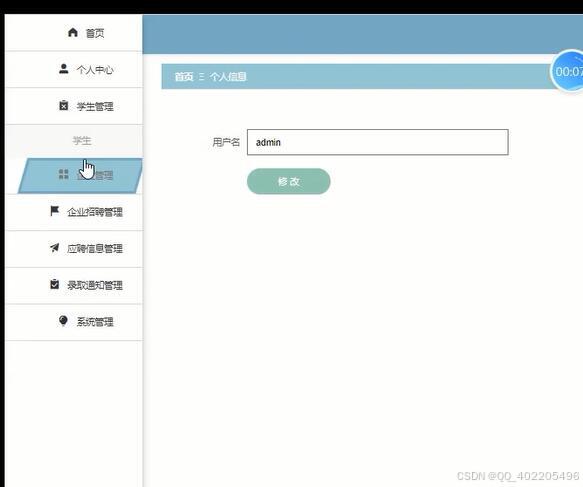
Task: Expand the 应聘信息管理 menu
Action: point(74,248)
